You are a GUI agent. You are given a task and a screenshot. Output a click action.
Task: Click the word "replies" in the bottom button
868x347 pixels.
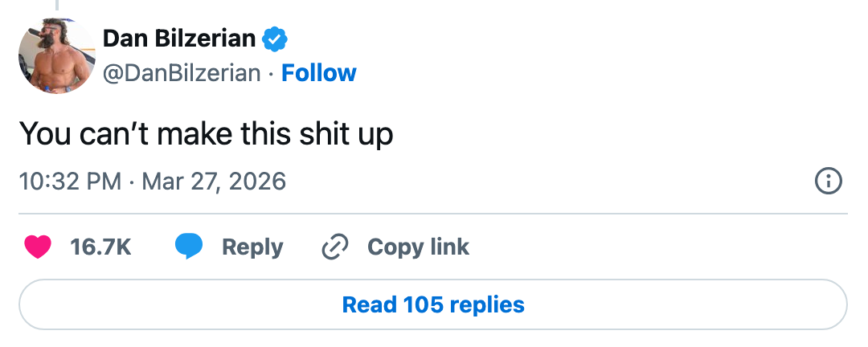tap(487, 305)
